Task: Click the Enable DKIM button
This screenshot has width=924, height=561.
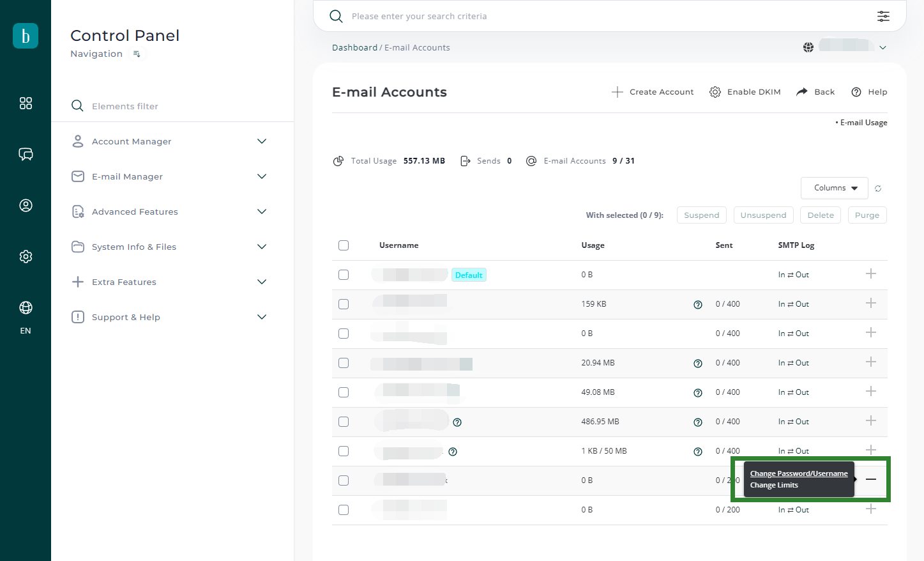Action: (x=745, y=92)
